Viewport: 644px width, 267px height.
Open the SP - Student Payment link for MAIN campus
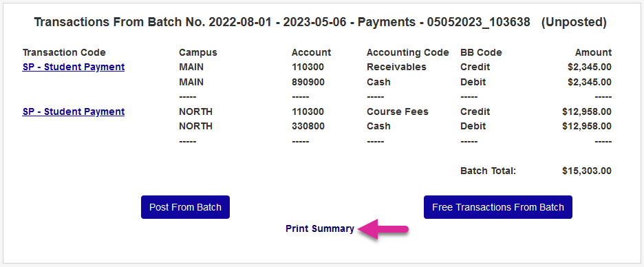click(x=74, y=67)
